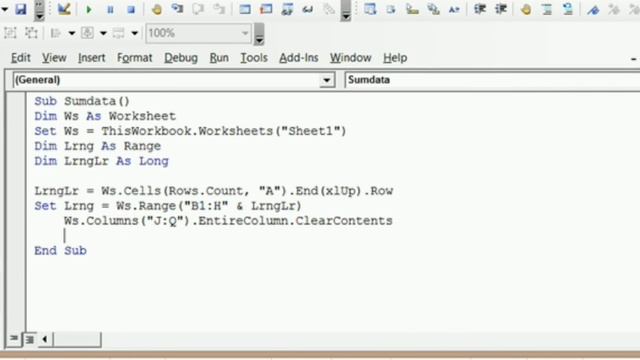
Task: Click the Outdent icon
Action: tap(501, 9)
